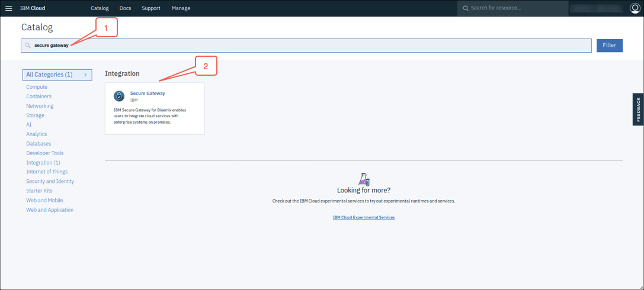Viewport: 644px width, 290px height.
Task: Select the Analytics category
Action: (37, 134)
